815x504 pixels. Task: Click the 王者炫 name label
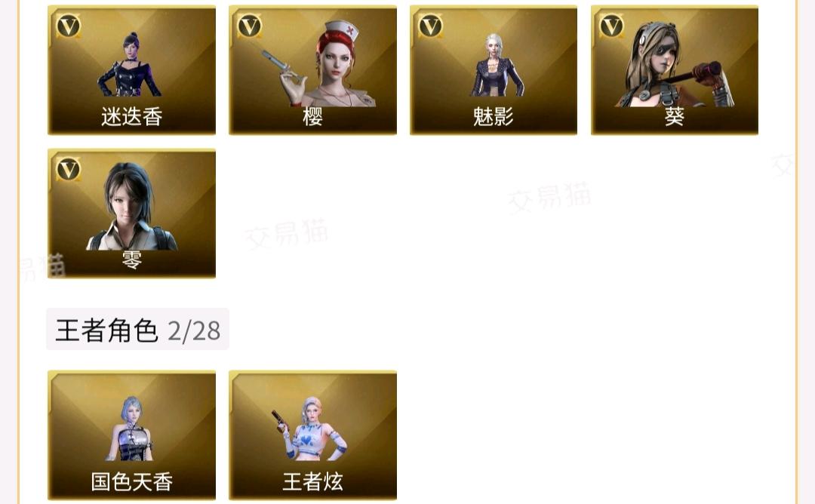(312, 481)
